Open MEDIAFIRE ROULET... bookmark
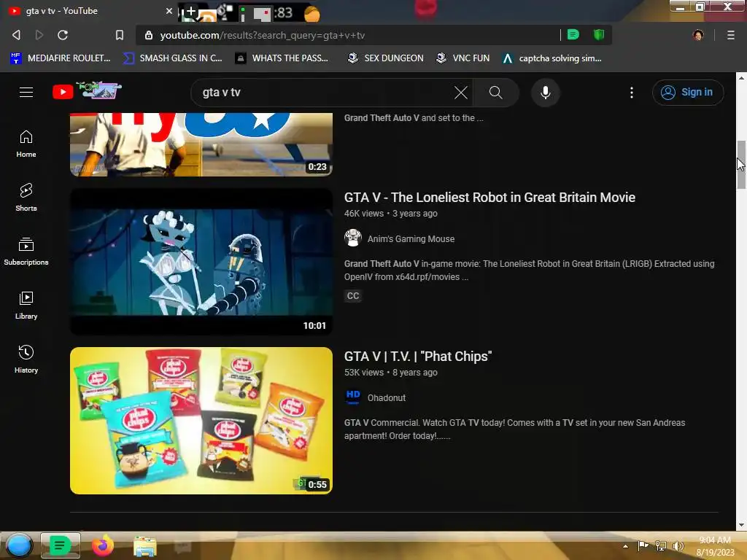747x560 pixels. tap(61, 58)
